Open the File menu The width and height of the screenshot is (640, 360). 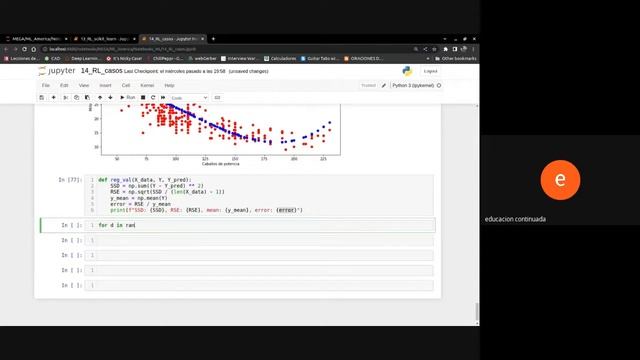pyautogui.click(x=46, y=85)
